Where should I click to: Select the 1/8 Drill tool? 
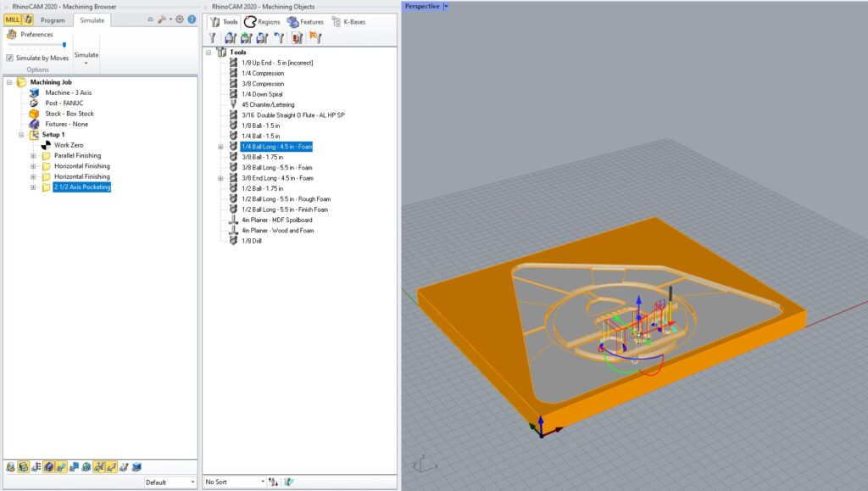(251, 242)
